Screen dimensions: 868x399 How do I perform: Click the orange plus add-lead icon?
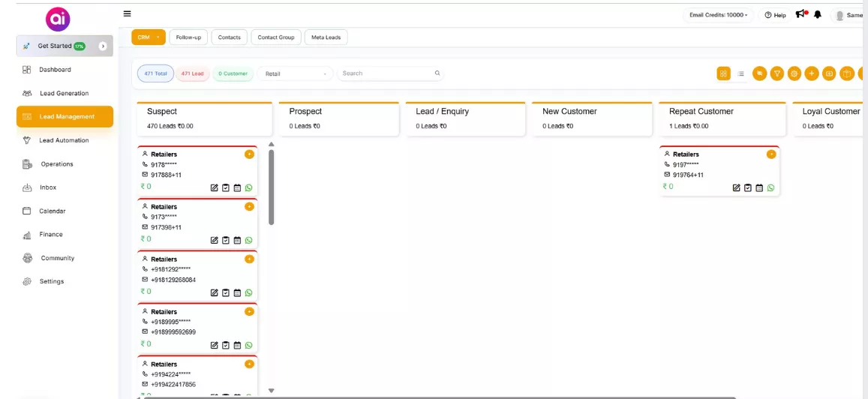coord(812,73)
